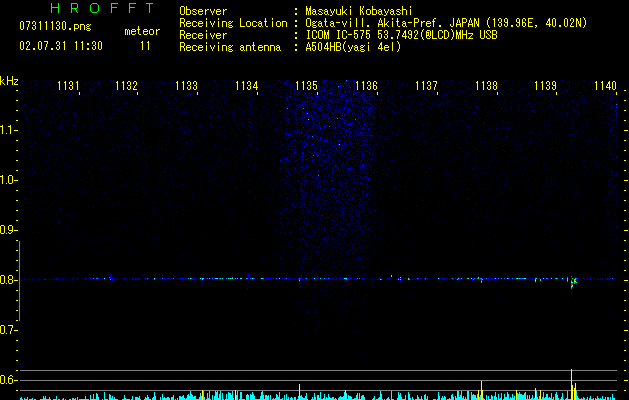629x400 pixels.
Task: Click receiver text ICOM IC-575 53.7492 MHz USB
Action: [x=401, y=35]
